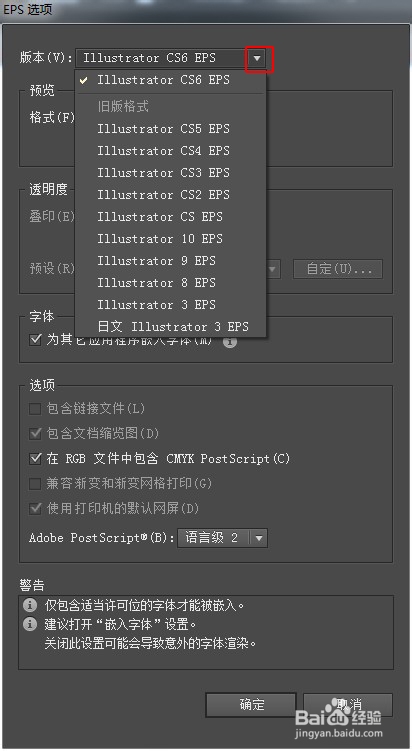
Task: Click info icon beside embed fonts checkbox
Action: point(230,341)
